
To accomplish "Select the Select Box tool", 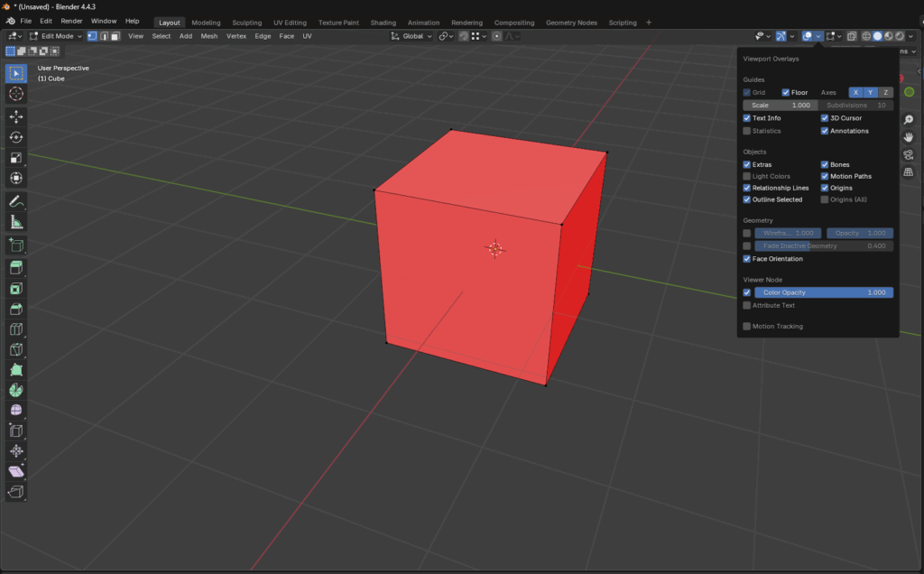I will tap(16, 74).
